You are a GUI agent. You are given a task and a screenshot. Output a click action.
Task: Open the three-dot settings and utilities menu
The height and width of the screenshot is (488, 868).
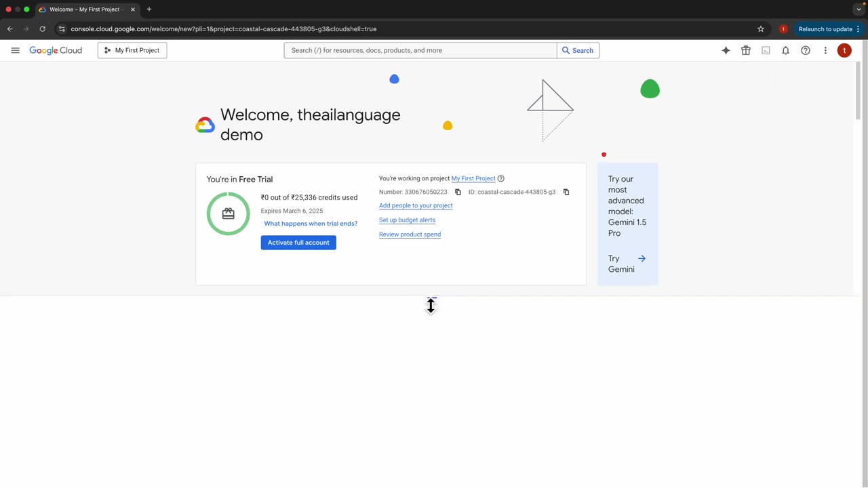point(825,50)
